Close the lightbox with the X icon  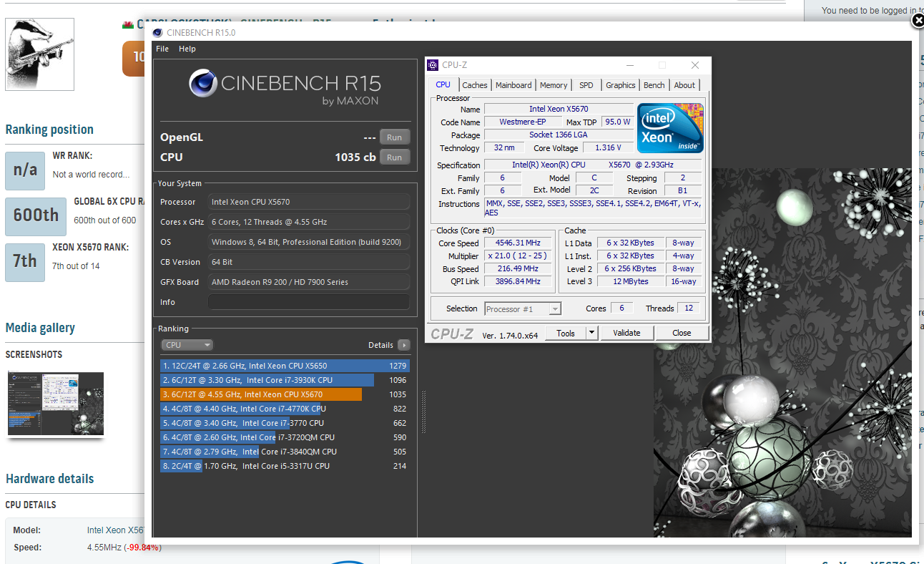click(x=918, y=21)
